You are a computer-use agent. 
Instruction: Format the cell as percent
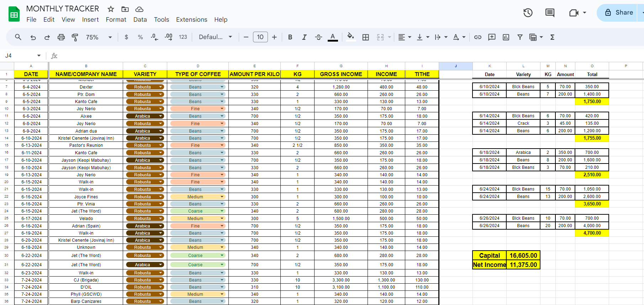[141, 37]
